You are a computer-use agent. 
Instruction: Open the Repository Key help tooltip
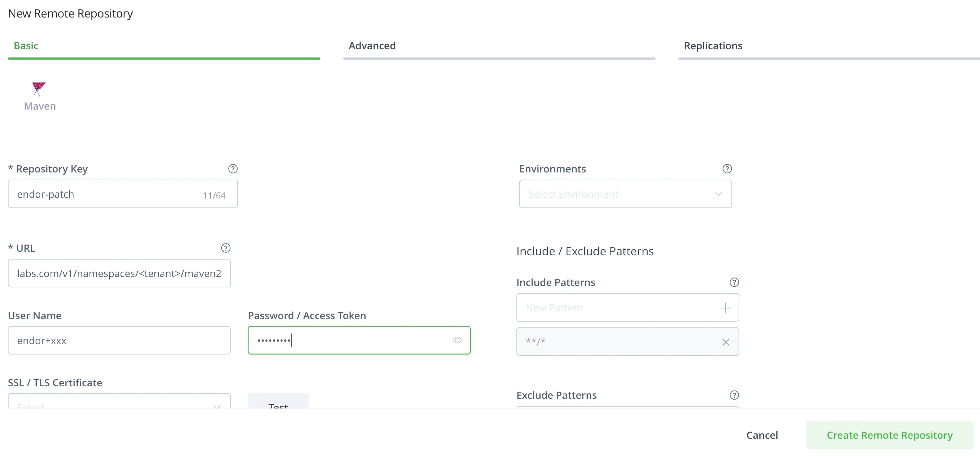coord(233,168)
